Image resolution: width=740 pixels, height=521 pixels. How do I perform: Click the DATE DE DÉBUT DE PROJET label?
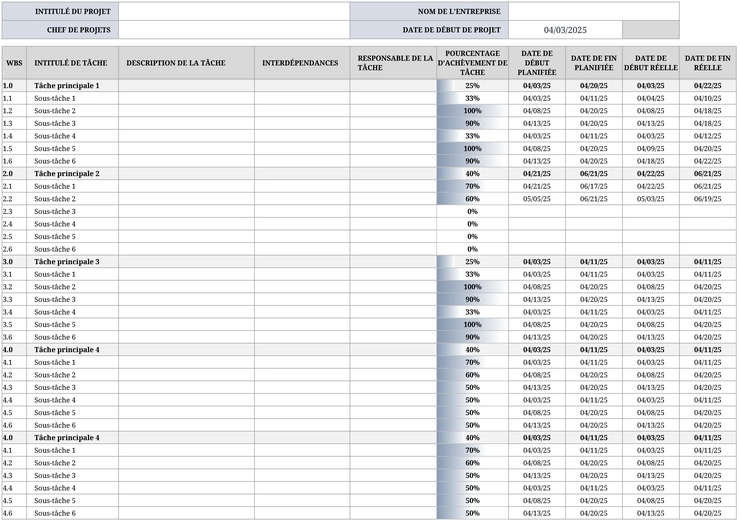pyautogui.click(x=451, y=30)
